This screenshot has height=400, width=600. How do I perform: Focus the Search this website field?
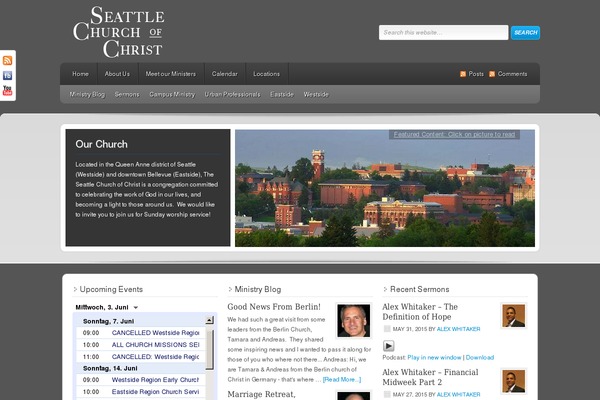(443, 33)
